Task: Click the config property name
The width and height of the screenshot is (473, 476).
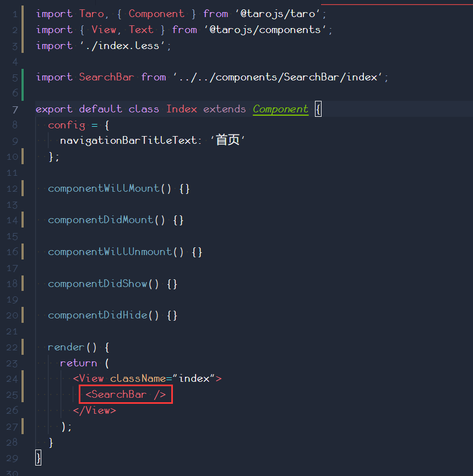Action: tap(67, 125)
